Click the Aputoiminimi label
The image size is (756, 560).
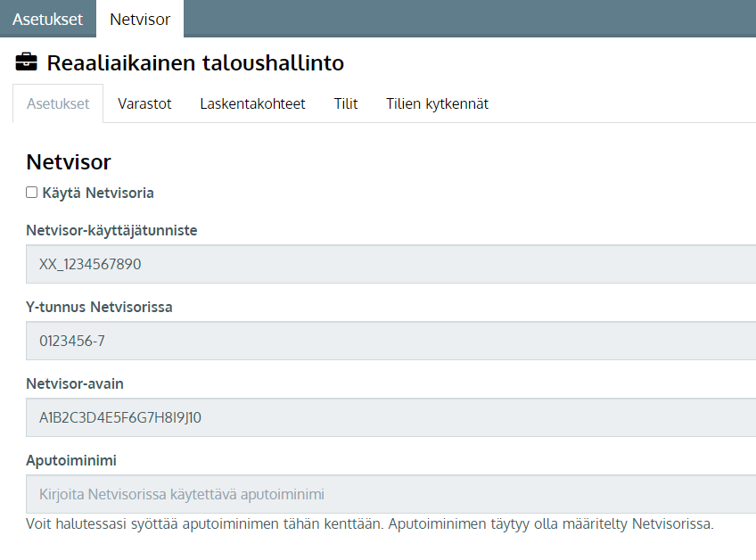point(71,461)
